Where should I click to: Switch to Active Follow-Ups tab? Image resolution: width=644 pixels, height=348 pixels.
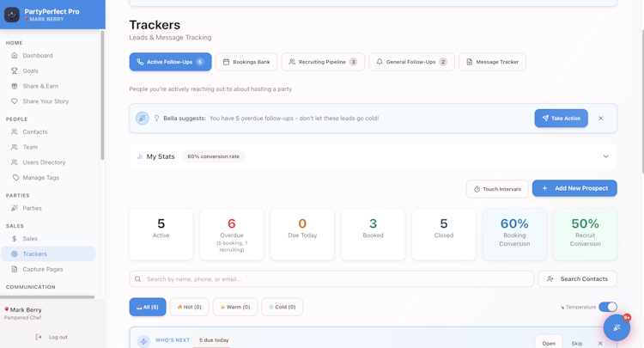pyautogui.click(x=171, y=62)
